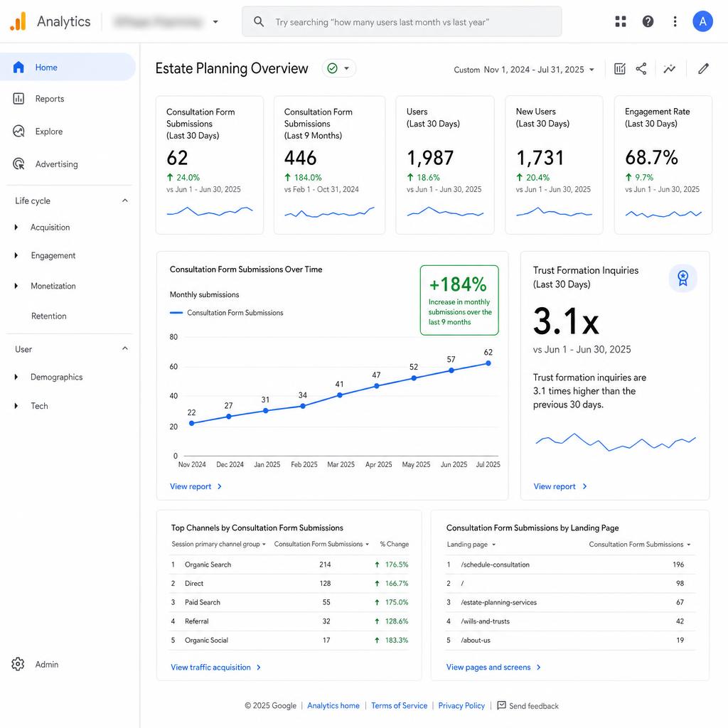The width and height of the screenshot is (728, 728).
Task: Expand the Engagement tree item
Action: click(16, 255)
